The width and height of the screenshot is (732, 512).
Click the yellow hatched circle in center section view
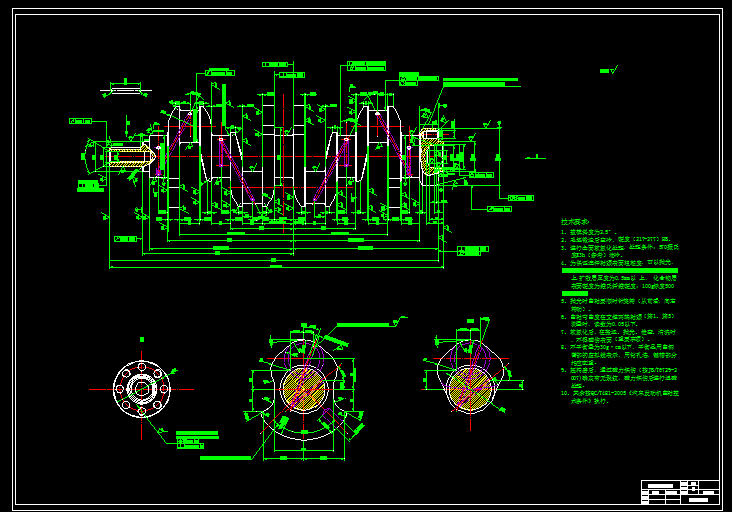point(303,389)
